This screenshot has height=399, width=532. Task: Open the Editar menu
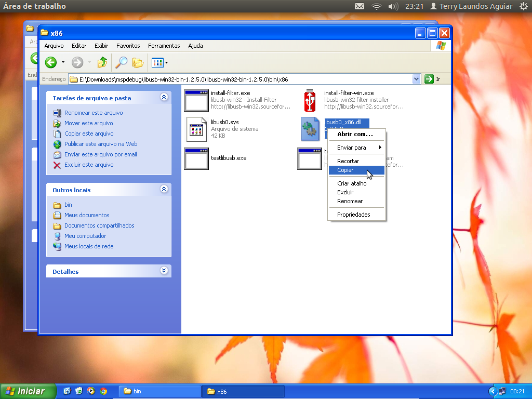pos(79,46)
